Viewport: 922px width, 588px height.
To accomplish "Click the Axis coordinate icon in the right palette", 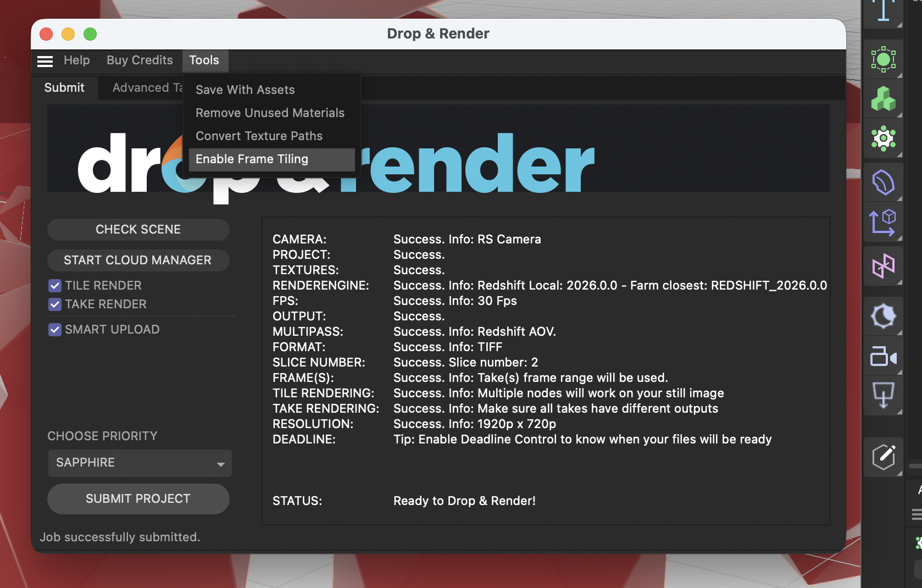I will coord(883,223).
